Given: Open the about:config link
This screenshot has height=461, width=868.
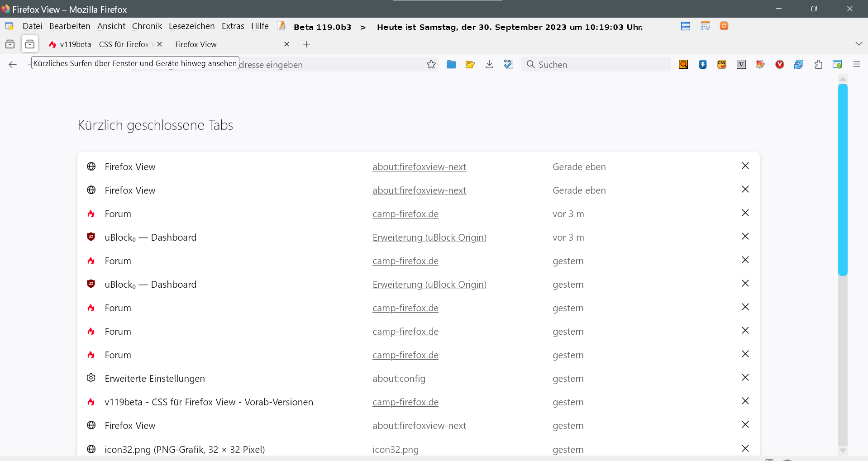Looking at the screenshot, I should click(x=399, y=379).
